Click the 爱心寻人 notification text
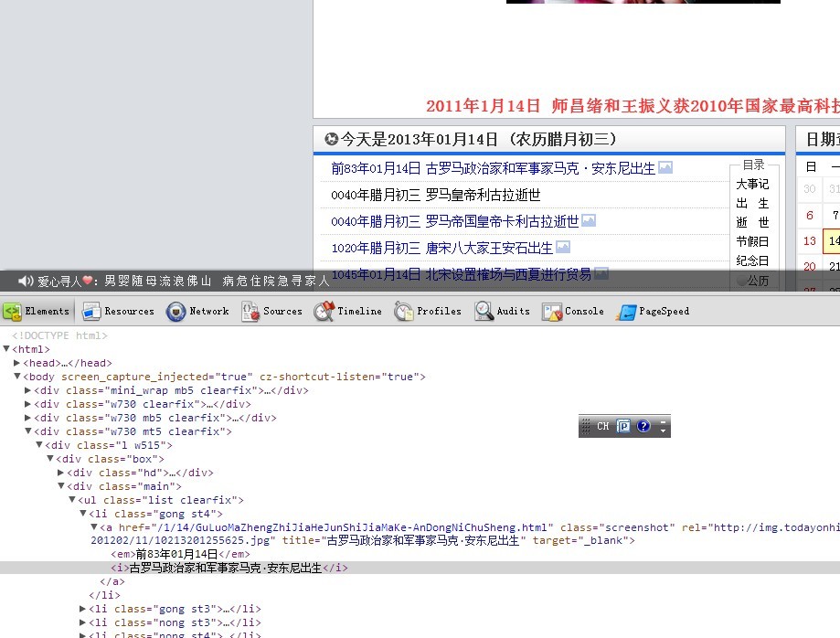Viewport: 840px width, 638px height. [183, 281]
